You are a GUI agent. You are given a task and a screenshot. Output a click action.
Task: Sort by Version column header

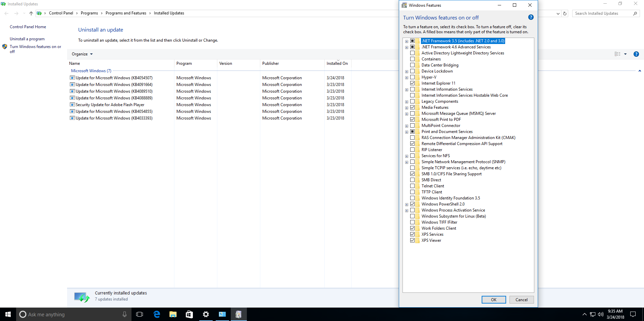[238, 63]
